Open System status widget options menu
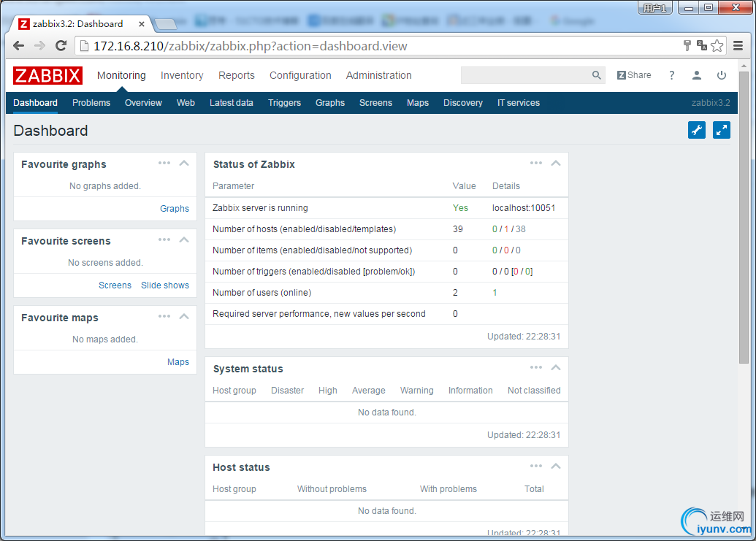 coord(536,367)
